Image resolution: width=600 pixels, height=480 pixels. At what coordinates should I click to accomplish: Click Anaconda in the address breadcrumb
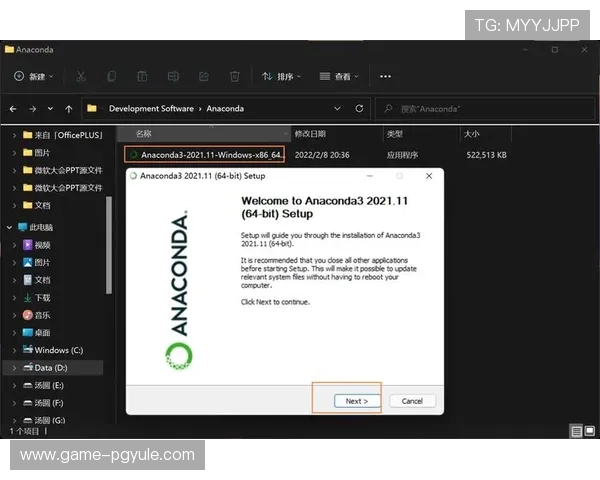point(225,109)
